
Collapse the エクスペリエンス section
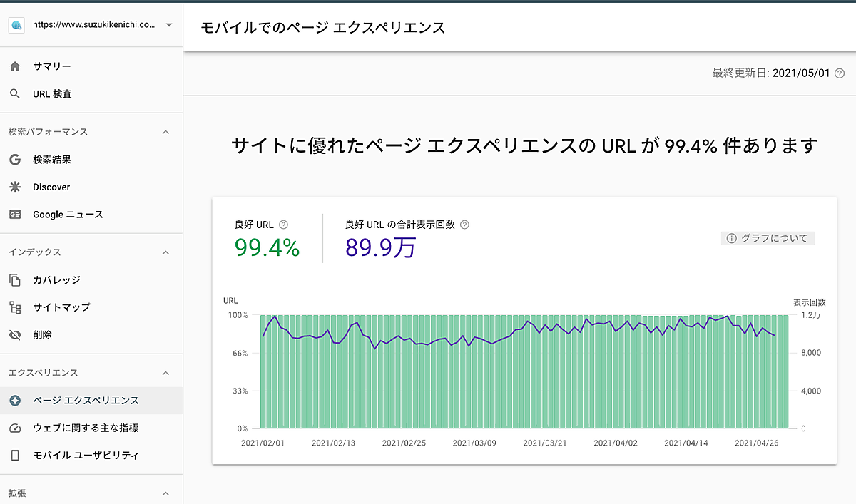point(165,373)
